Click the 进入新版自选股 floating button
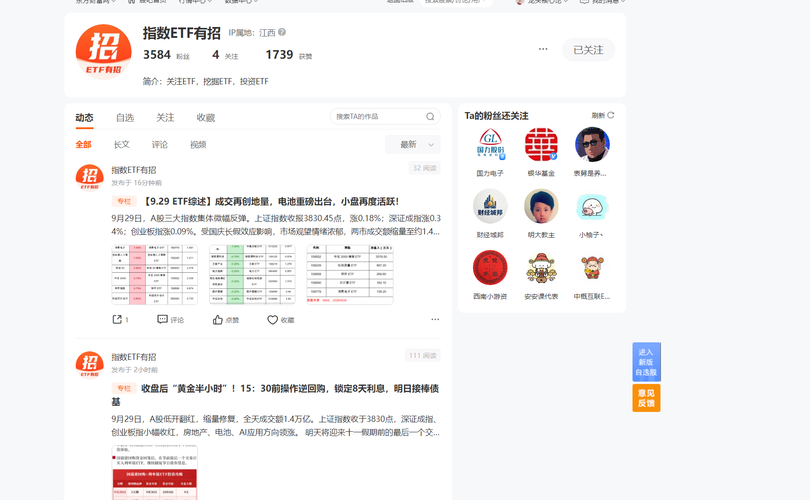Image resolution: width=810 pixels, height=500 pixels. [x=646, y=362]
